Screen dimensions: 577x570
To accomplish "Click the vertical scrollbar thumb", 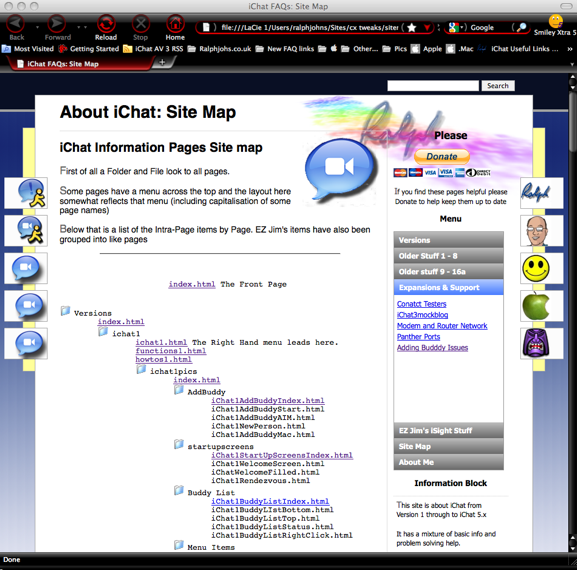I will [572, 123].
